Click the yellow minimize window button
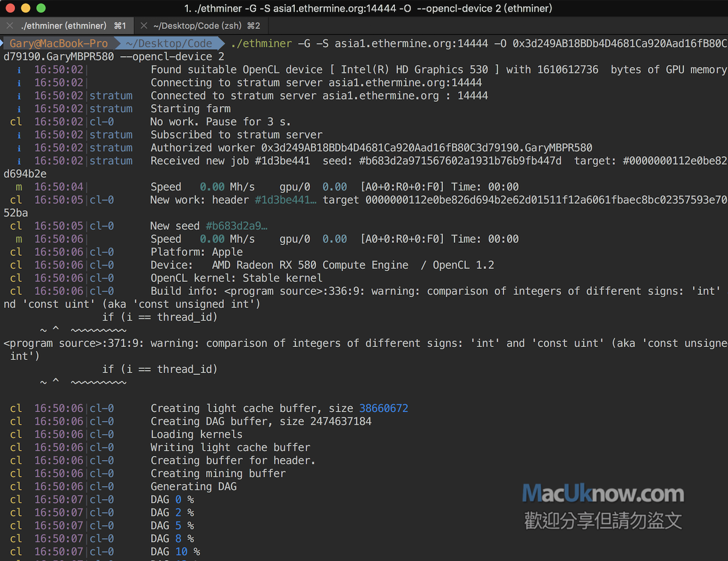 (x=25, y=8)
